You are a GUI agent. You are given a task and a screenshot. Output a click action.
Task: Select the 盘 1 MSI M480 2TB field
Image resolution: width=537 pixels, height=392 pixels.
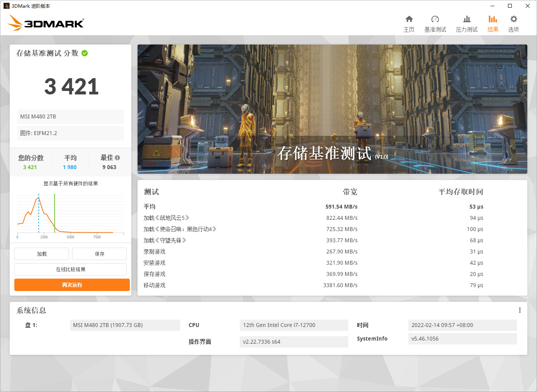pyautogui.click(x=125, y=325)
